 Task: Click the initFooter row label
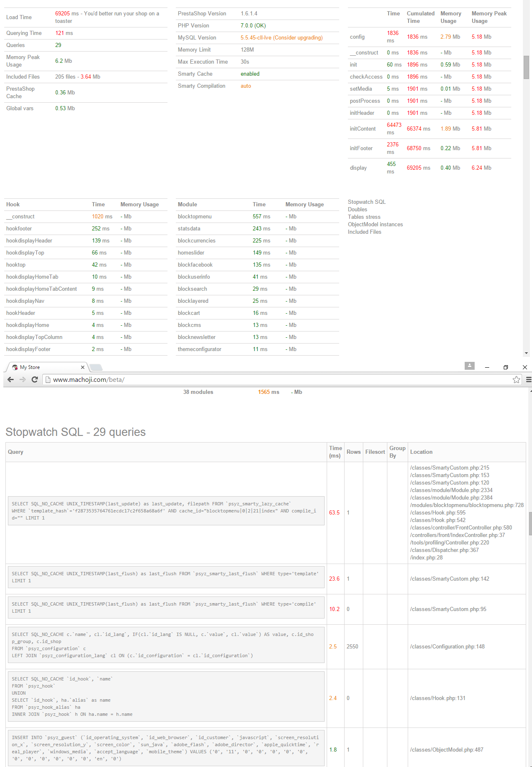click(x=361, y=148)
